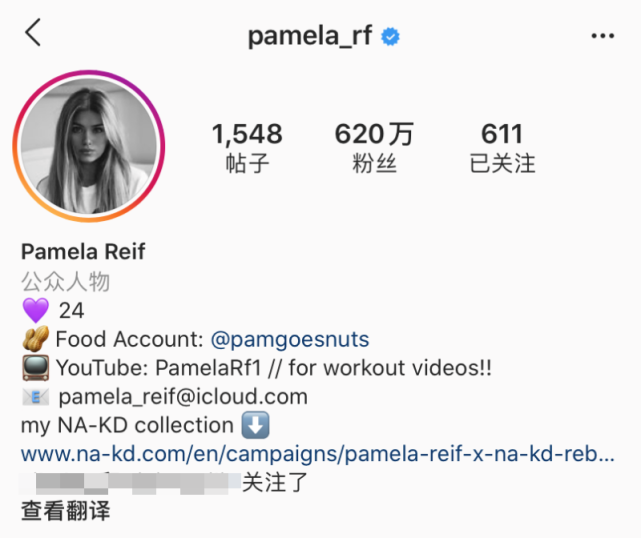Image resolution: width=641 pixels, height=538 pixels.
Task: Tap the pamela_rf username title
Action: 310,36
